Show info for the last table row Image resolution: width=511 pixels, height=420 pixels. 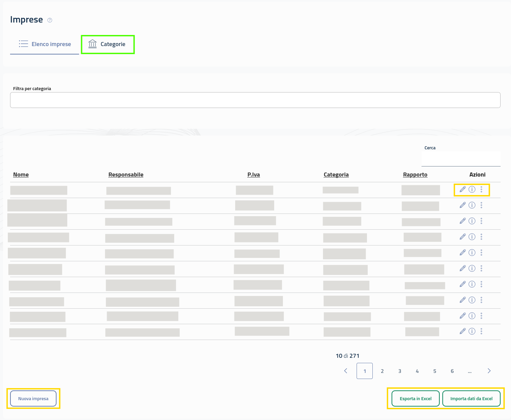click(x=472, y=331)
